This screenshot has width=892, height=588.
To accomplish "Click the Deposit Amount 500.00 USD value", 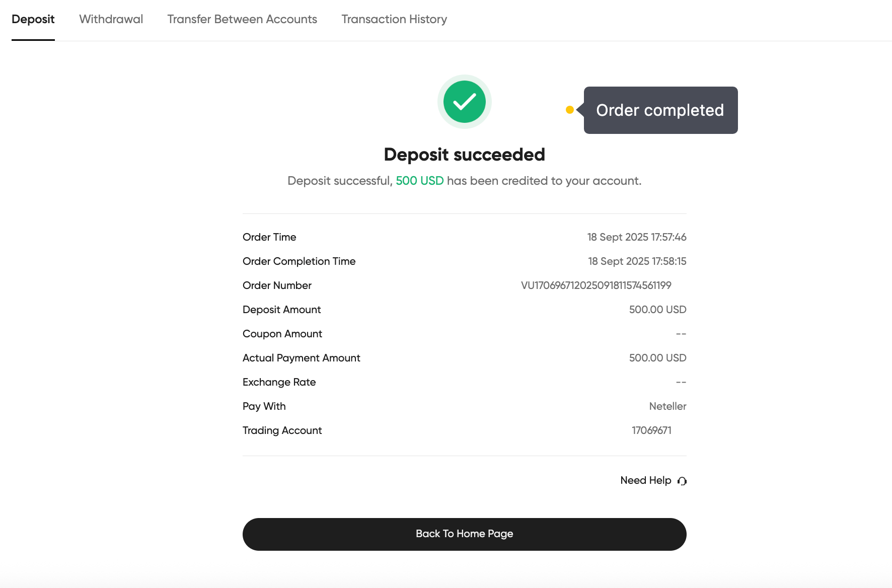I will tap(657, 310).
